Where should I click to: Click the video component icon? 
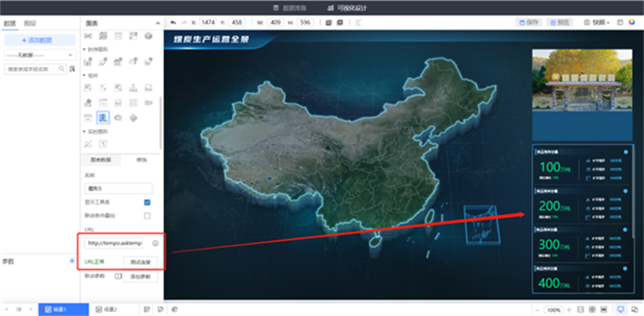[x=149, y=102]
